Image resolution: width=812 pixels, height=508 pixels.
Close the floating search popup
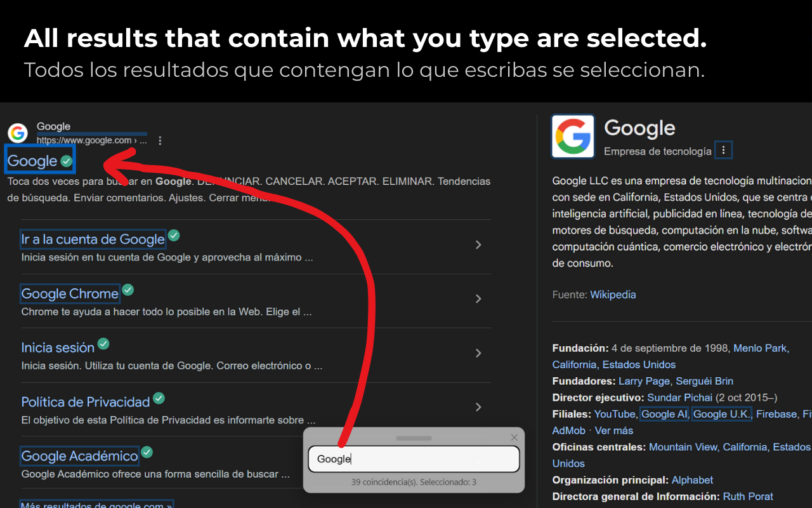click(514, 438)
